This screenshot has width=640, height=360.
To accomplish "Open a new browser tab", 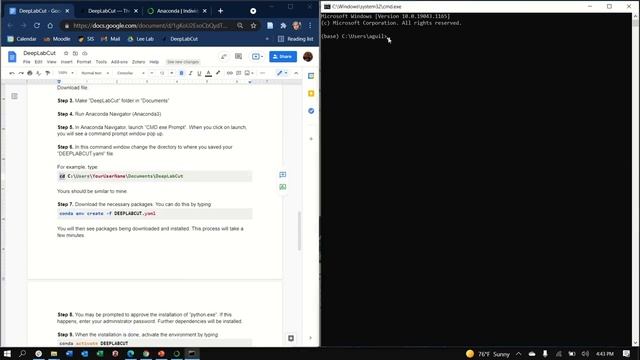I will pyautogui.click(x=220, y=11).
